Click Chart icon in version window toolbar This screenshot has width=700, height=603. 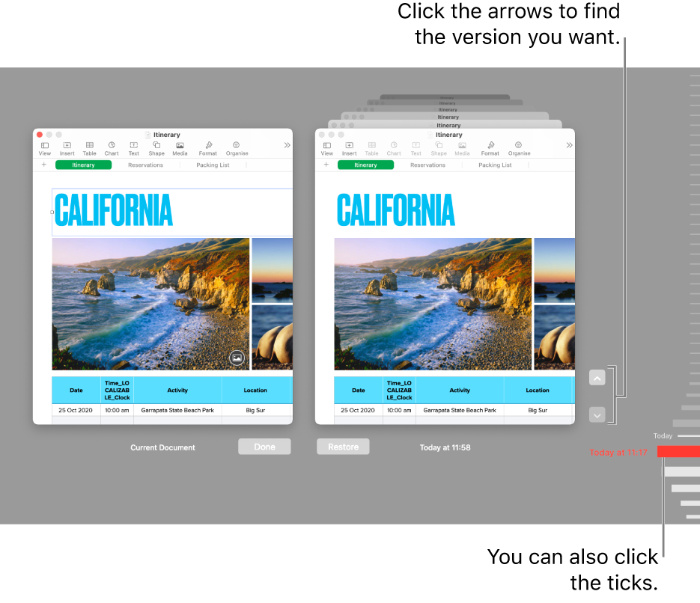394,149
